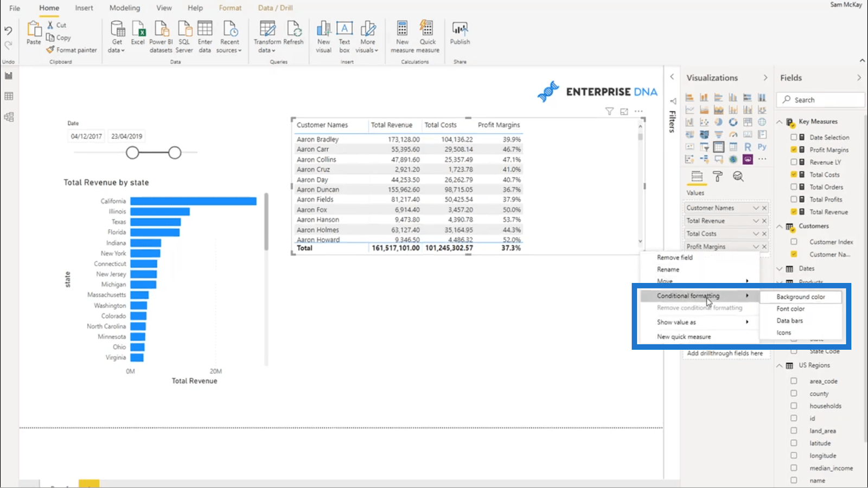The height and width of the screenshot is (488, 868).
Task: Open the Modeling ribbon tab
Action: 125,8
